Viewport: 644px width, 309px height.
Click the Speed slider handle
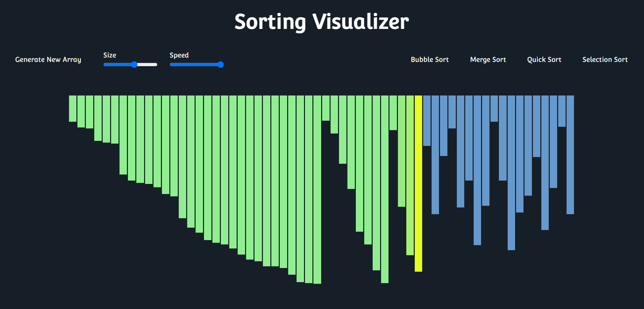221,64
